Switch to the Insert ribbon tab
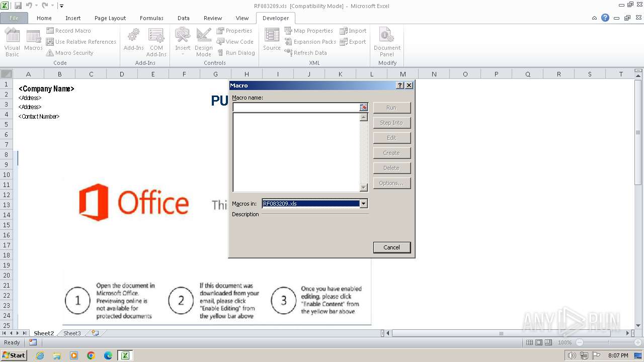Image resolution: width=644 pixels, height=362 pixels. [x=73, y=18]
